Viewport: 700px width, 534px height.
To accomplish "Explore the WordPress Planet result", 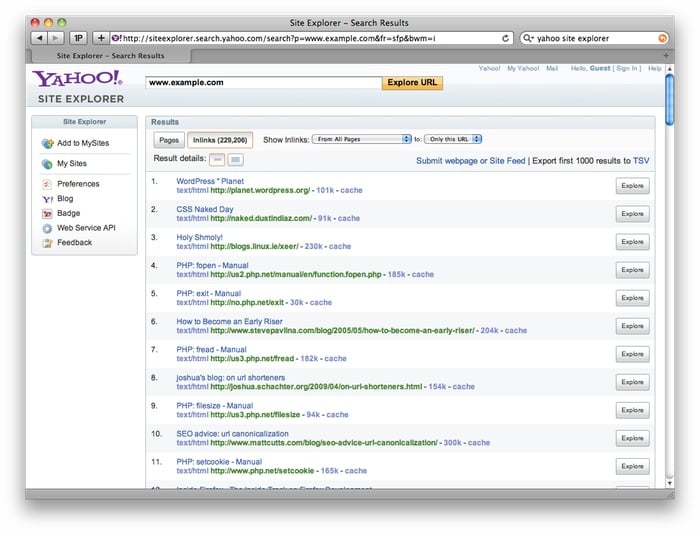I will 633,186.
